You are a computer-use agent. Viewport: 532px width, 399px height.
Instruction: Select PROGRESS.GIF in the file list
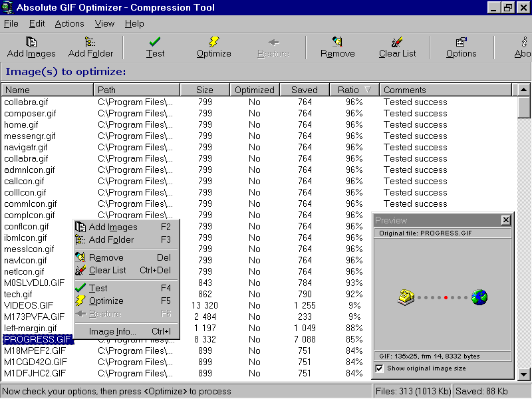[x=38, y=339]
